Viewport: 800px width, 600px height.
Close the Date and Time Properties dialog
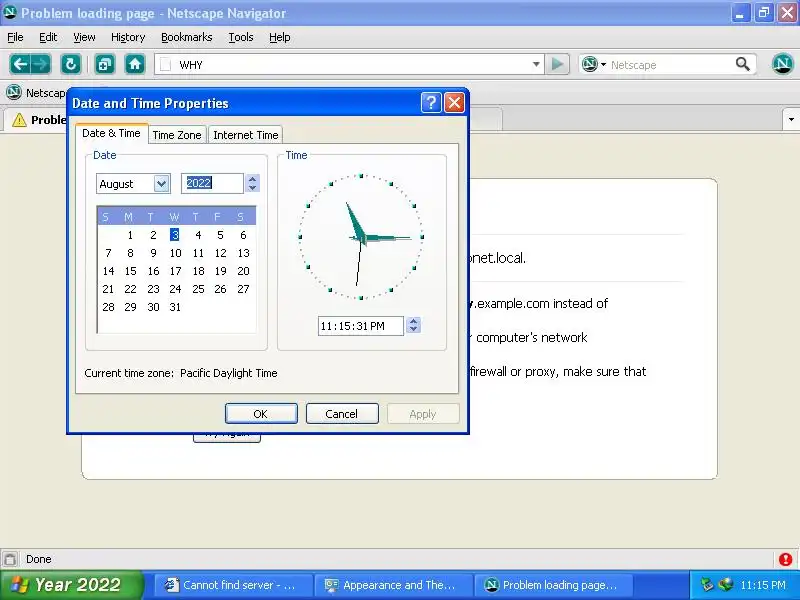click(454, 103)
